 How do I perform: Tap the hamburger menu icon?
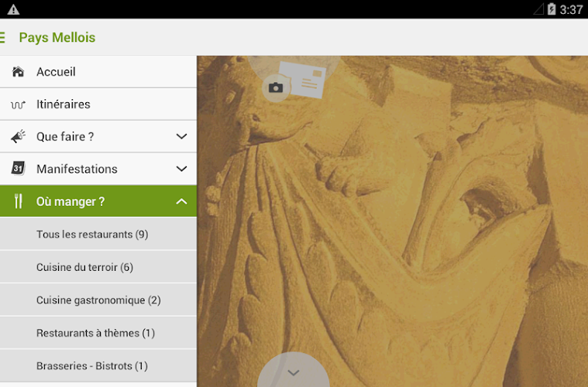[x=2, y=37]
